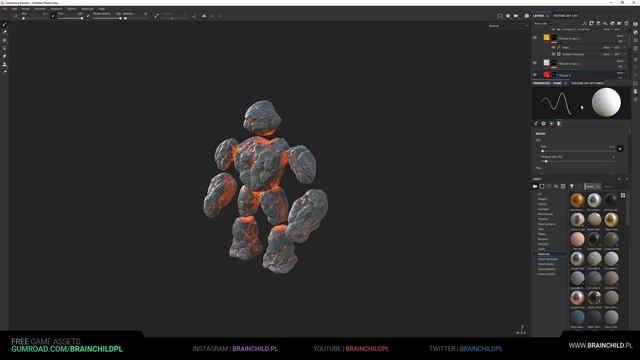Hide the Ambient Occlusion effect sublayer
The height and width of the screenshot is (360, 640).
click(553, 54)
